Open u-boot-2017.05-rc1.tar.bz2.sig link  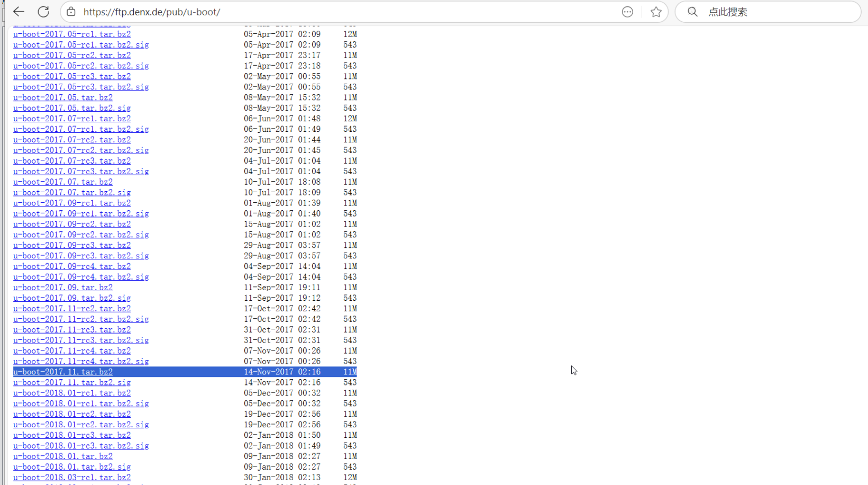tap(81, 45)
